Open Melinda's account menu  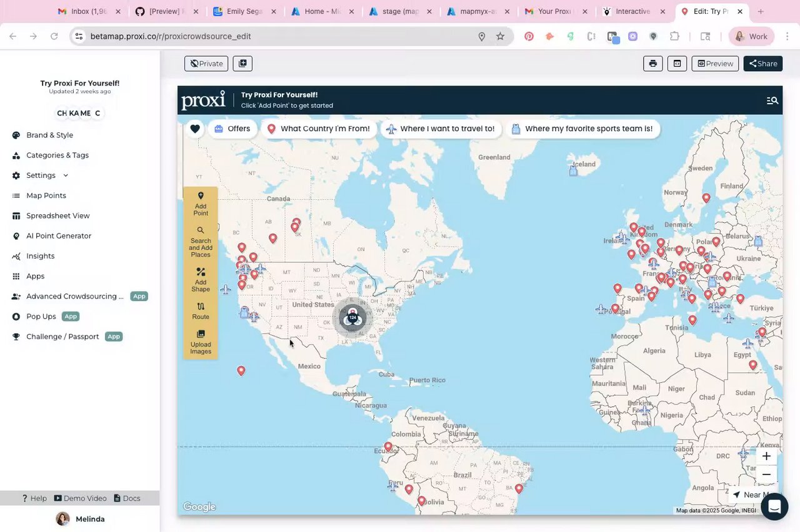click(80, 519)
